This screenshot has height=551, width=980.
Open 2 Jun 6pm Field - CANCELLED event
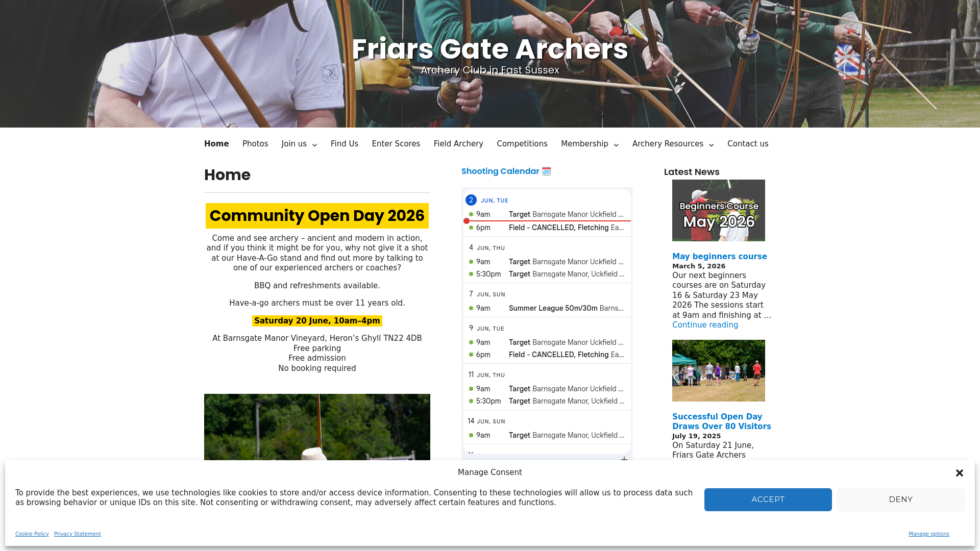pos(547,228)
